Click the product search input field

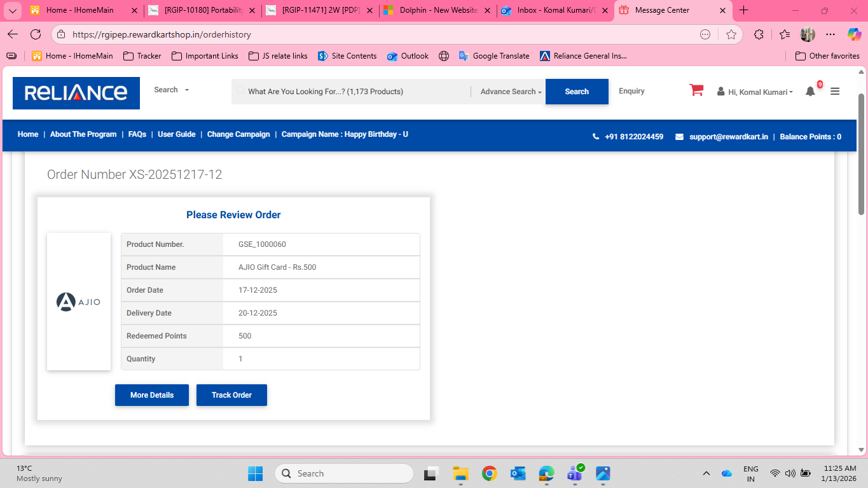tap(351, 92)
